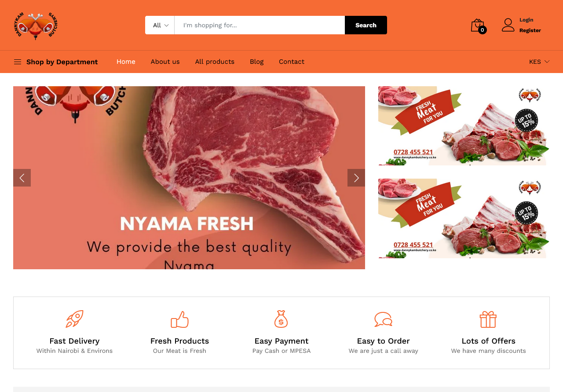Viewport: 563px width, 392px height.
Task: Click the Lots of Offers gift icon
Action: pyautogui.click(x=488, y=319)
